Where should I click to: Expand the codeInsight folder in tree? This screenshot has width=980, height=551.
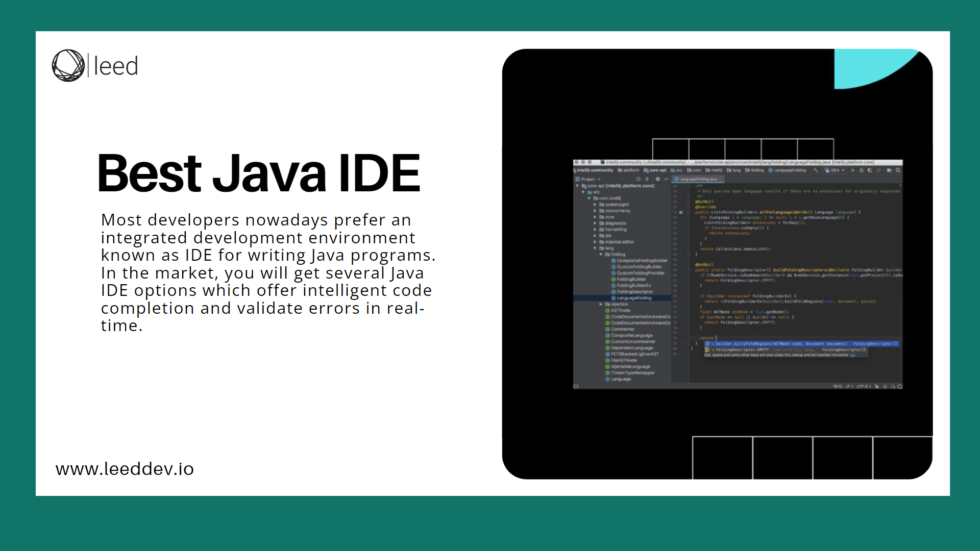coord(595,205)
